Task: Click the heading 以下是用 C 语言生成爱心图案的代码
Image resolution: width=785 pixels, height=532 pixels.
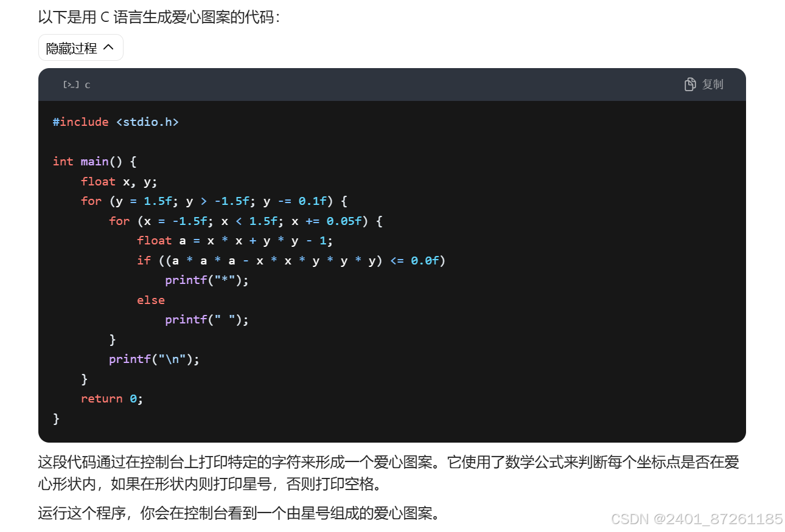Action: pos(159,16)
